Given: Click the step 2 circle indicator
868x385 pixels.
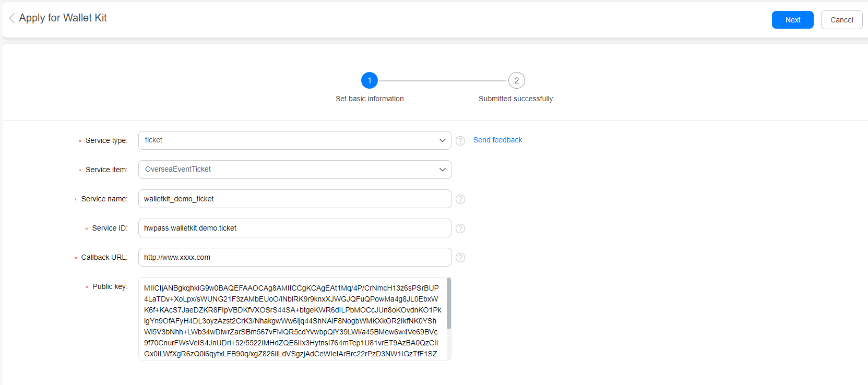Looking at the screenshot, I should click(x=516, y=80).
